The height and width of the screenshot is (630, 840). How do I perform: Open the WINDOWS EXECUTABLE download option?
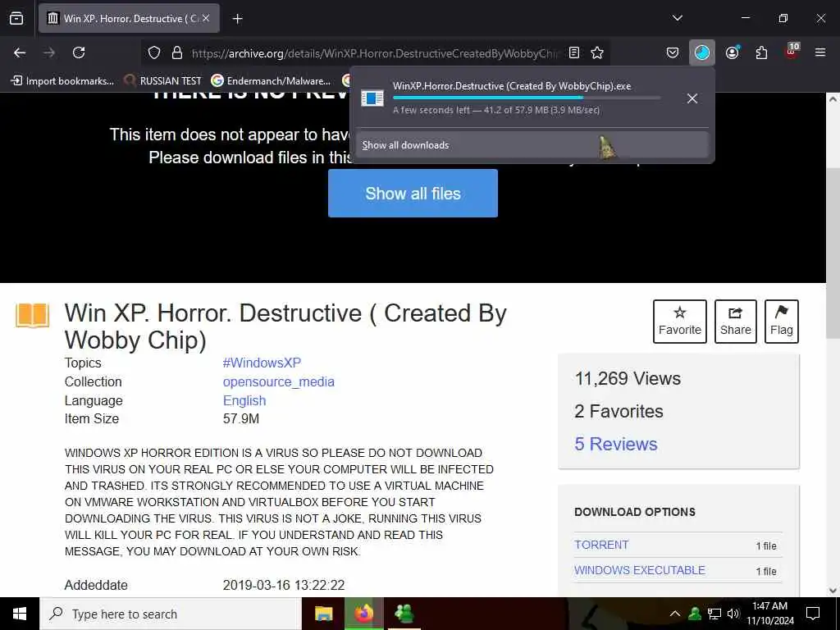coord(640,570)
